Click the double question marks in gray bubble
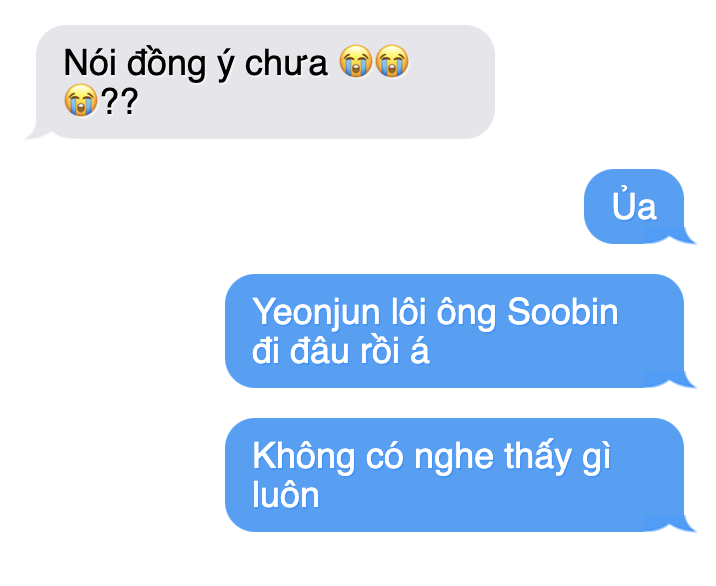The height and width of the screenshot is (586, 716). click(120, 101)
